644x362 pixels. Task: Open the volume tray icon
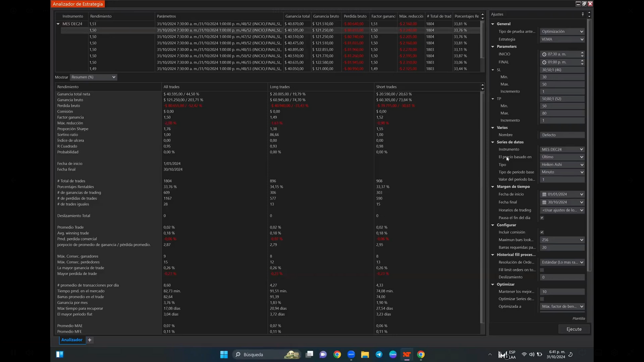pos(532,354)
